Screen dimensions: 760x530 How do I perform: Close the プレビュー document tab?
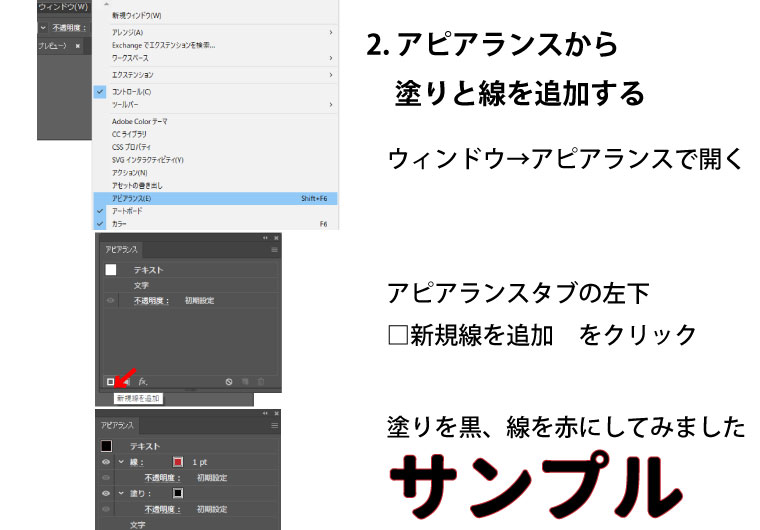point(78,46)
